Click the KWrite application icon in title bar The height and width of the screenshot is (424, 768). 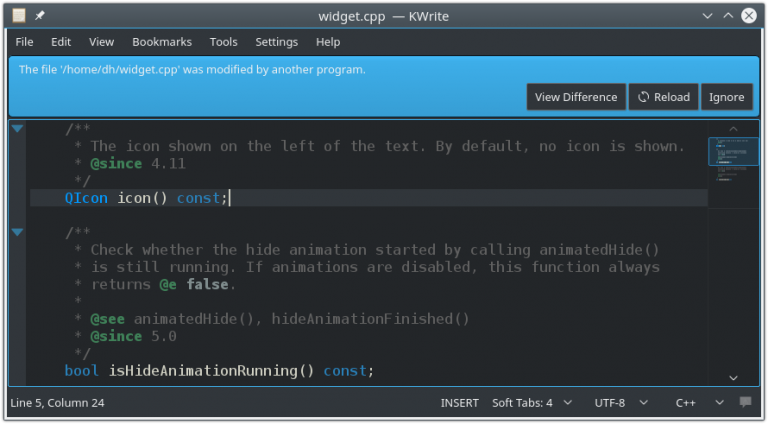coord(19,16)
